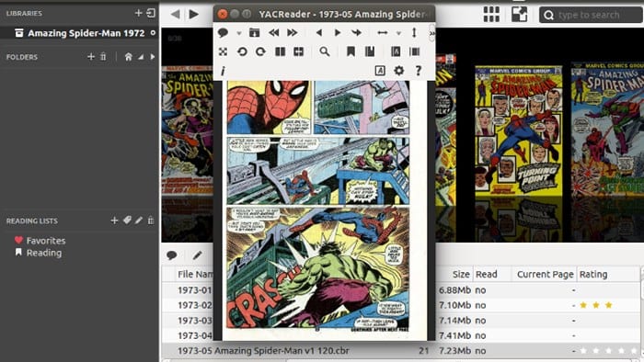
Task: Expand all folders with the right triangle
Action: point(153,57)
